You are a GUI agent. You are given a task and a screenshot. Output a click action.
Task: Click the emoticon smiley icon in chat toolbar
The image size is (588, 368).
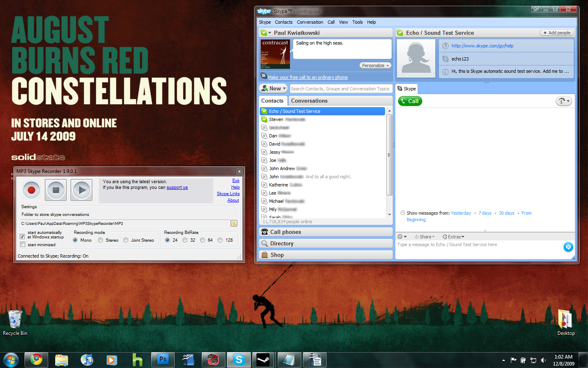pos(400,237)
